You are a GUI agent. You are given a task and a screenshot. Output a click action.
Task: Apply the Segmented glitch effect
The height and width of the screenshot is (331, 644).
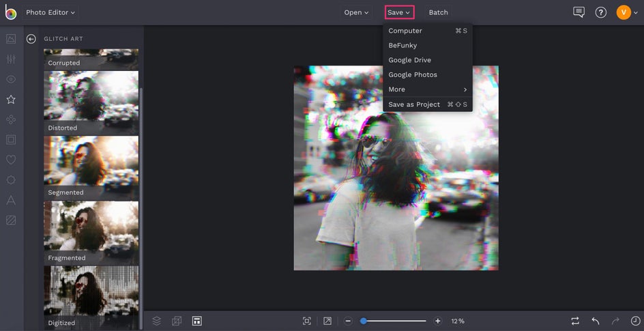(x=91, y=168)
